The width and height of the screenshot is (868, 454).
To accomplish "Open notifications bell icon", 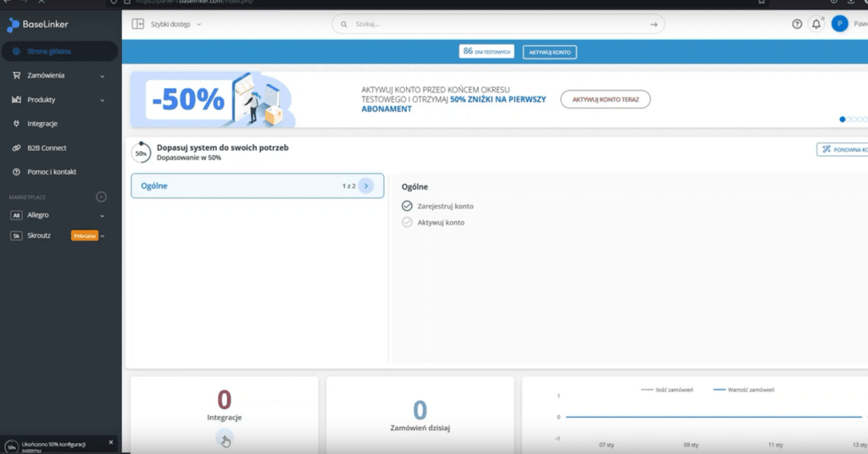I will click(816, 25).
